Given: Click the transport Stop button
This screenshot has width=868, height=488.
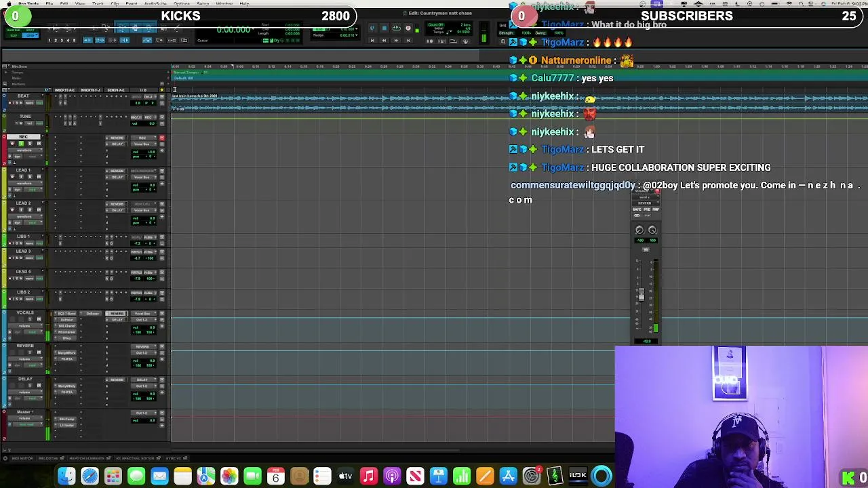Looking at the screenshot, I should tap(384, 28).
